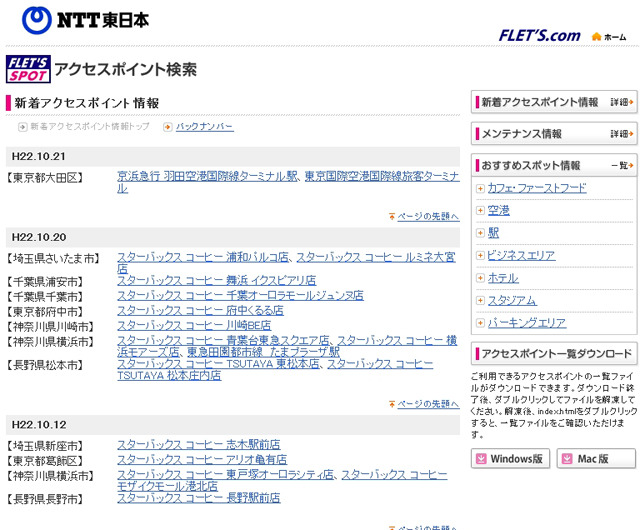Select the H22.10.20 date heading
Viewport: 640px width, 530px height.
click(38, 237)
